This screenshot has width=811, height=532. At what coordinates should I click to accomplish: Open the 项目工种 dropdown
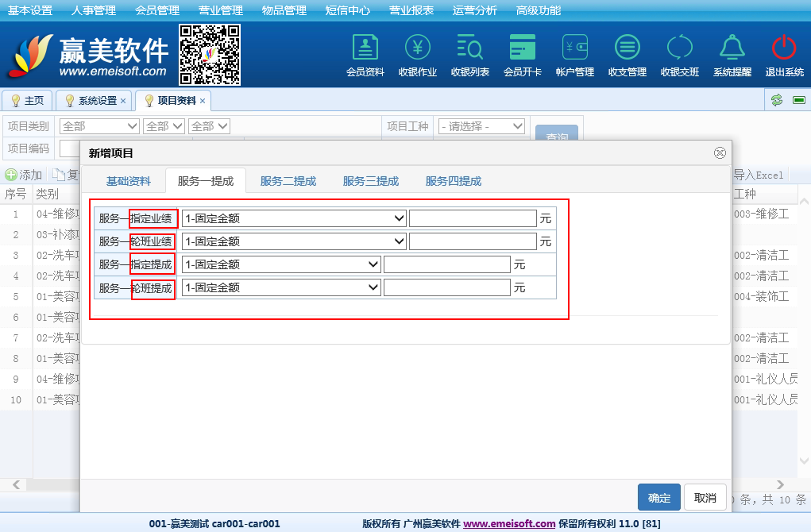pos(481,126)
